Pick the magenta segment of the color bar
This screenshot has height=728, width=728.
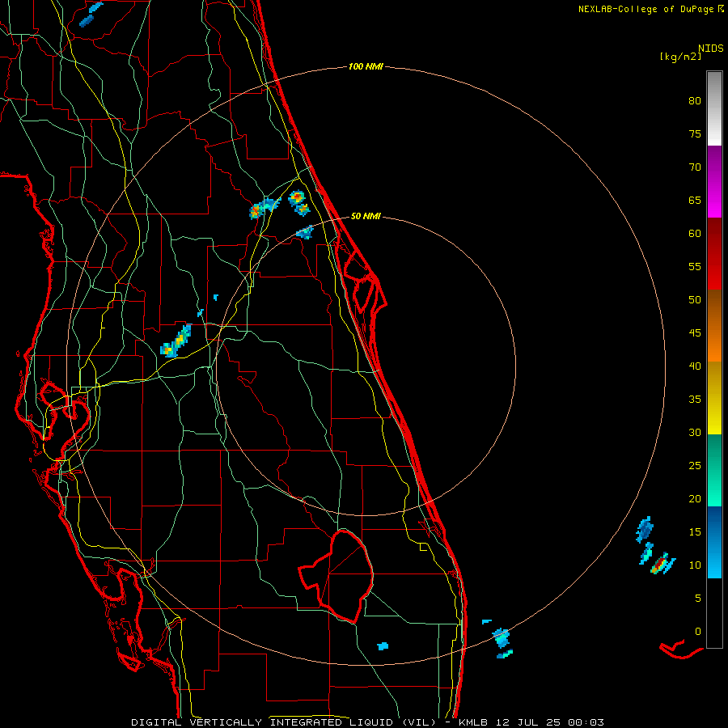(714, 182)
